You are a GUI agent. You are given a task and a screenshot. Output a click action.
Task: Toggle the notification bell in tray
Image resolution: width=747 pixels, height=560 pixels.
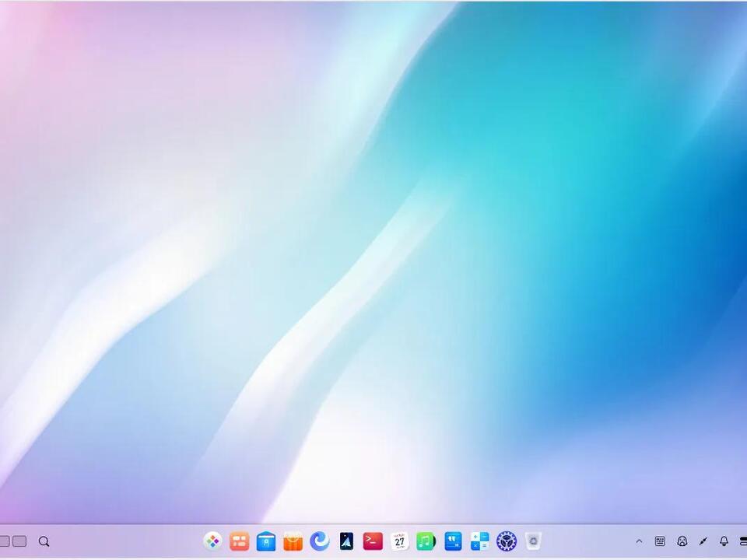(724, 541)
